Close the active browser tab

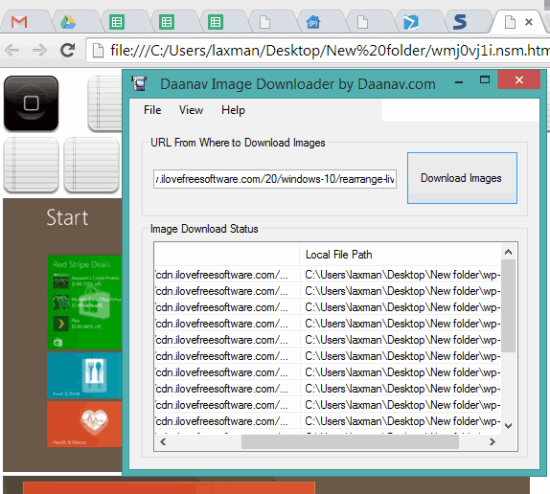529,22
